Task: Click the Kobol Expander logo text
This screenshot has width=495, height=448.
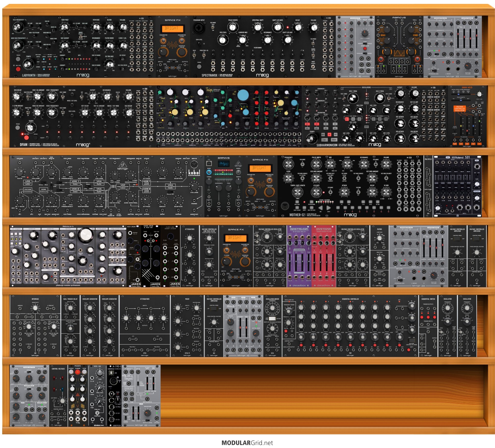Action: [x=194, y=173]
